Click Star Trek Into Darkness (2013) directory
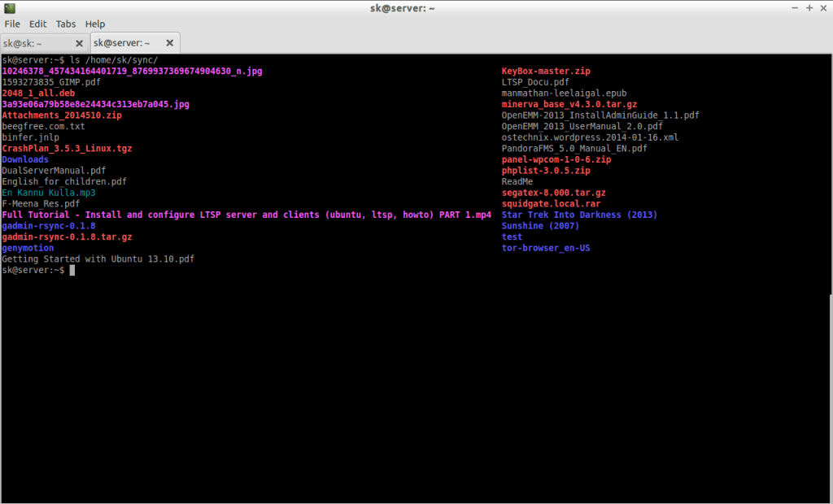The height and width of the screenshot is (504, 833). 579,215
